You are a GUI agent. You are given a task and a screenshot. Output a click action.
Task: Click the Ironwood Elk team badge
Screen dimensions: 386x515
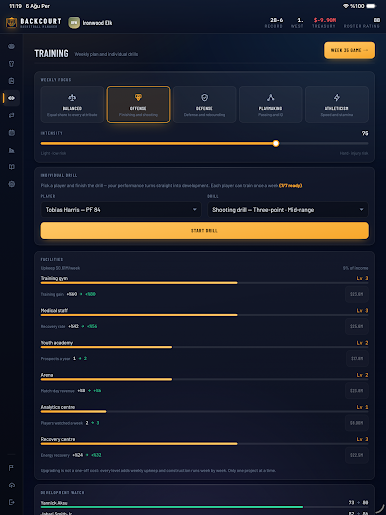[74, 23]
